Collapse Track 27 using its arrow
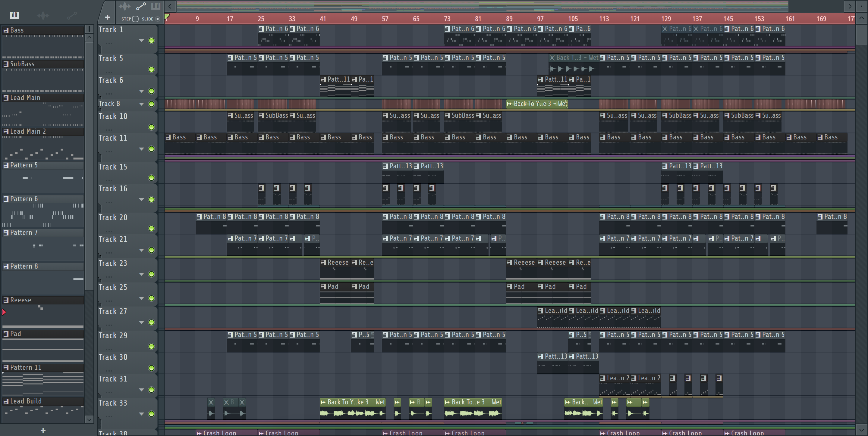 [x=142, y=322]
